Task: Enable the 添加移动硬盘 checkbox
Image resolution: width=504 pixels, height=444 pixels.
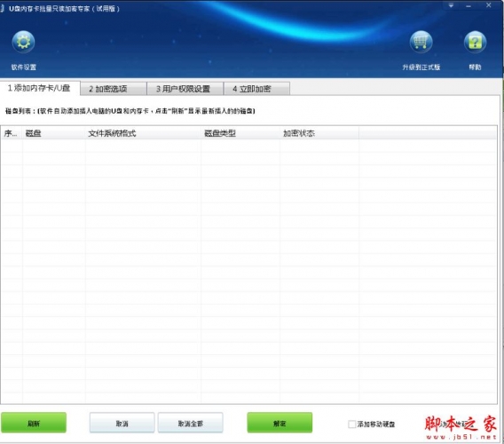Action: click(352, 424)
